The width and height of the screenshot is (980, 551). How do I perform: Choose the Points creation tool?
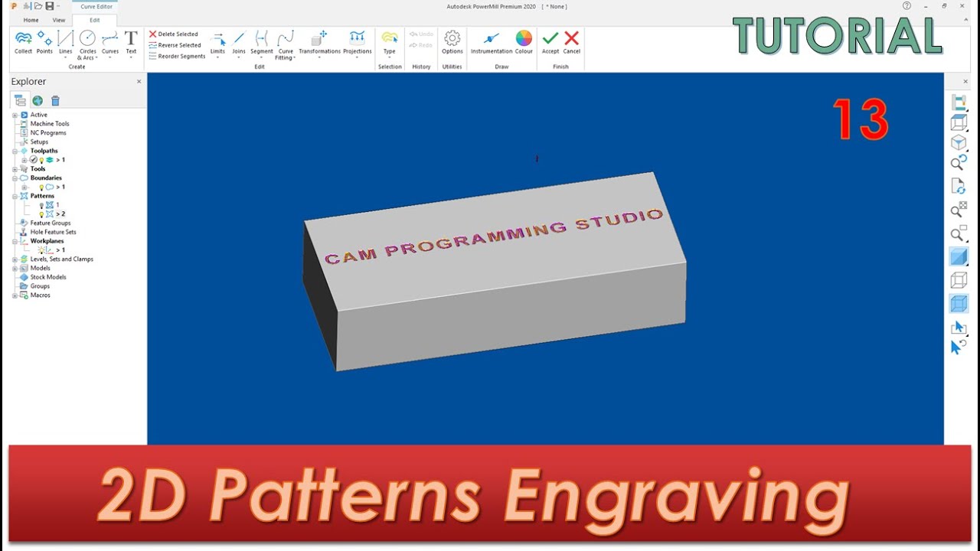point(44,42)
